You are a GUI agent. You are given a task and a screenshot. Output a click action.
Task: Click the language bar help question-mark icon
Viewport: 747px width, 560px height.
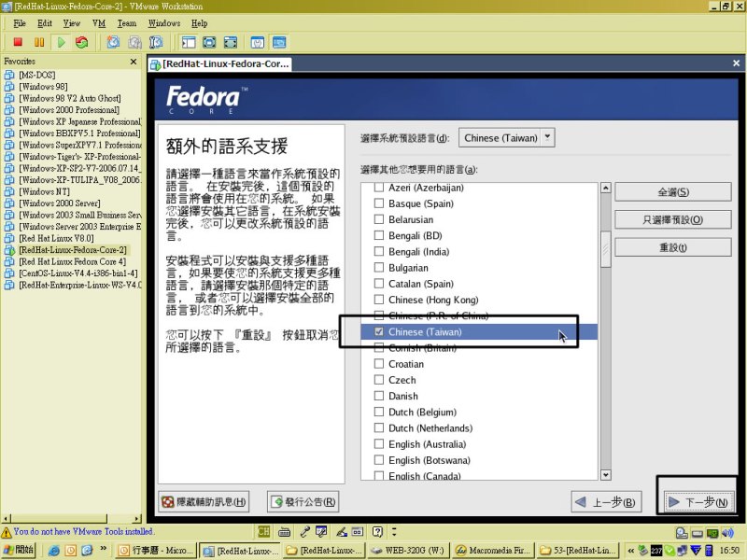coord(377,531)
